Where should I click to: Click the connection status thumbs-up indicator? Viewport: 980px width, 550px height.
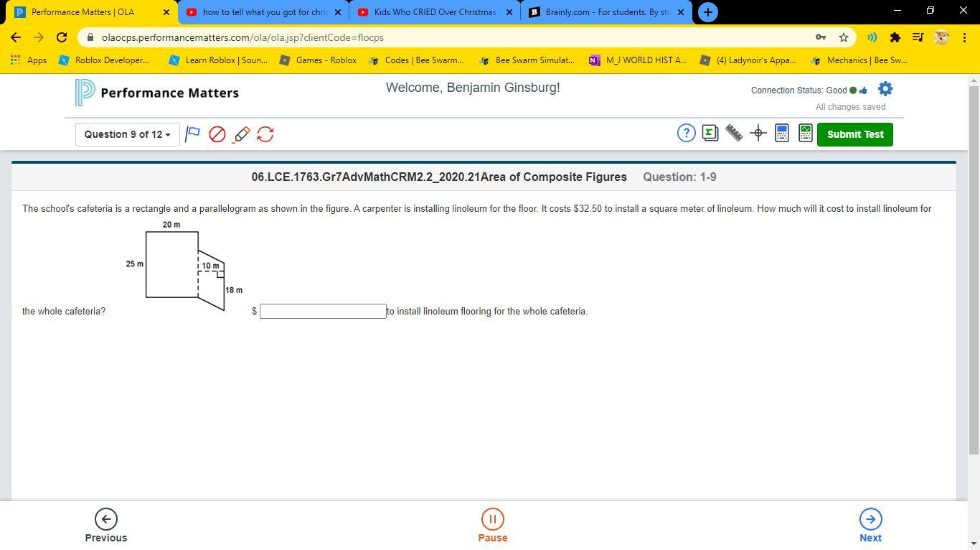863,90
